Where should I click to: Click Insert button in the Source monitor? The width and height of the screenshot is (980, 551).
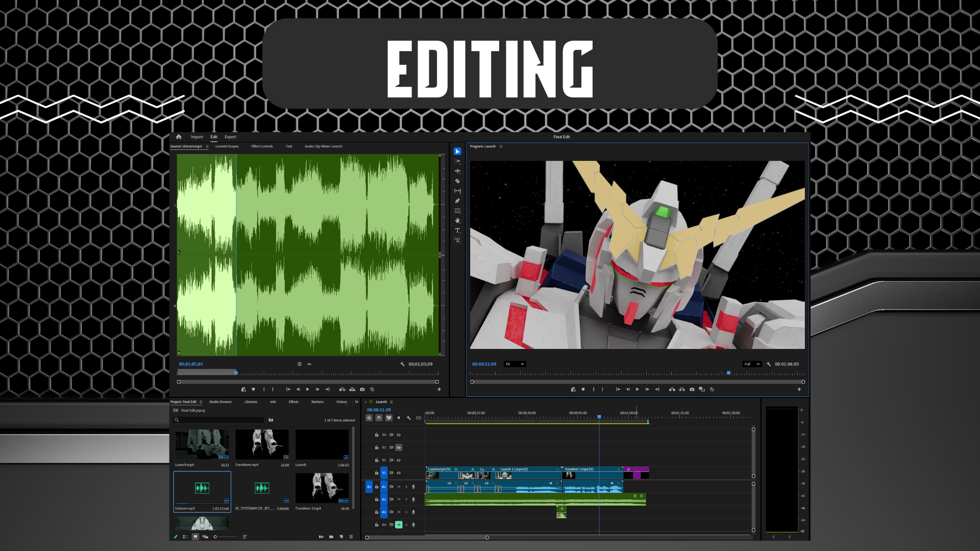(x=342, y=389)
